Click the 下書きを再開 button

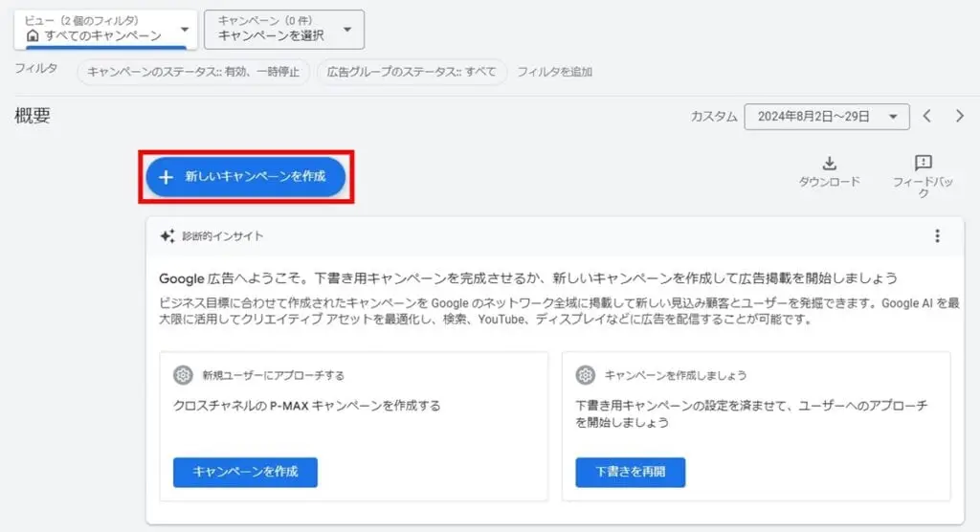[630, 472]
